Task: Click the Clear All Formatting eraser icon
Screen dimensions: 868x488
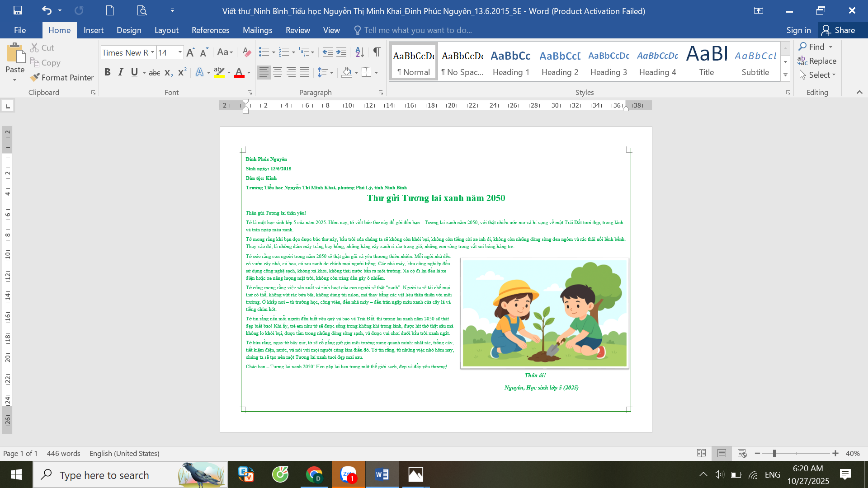Action: (x=246, y=52)
